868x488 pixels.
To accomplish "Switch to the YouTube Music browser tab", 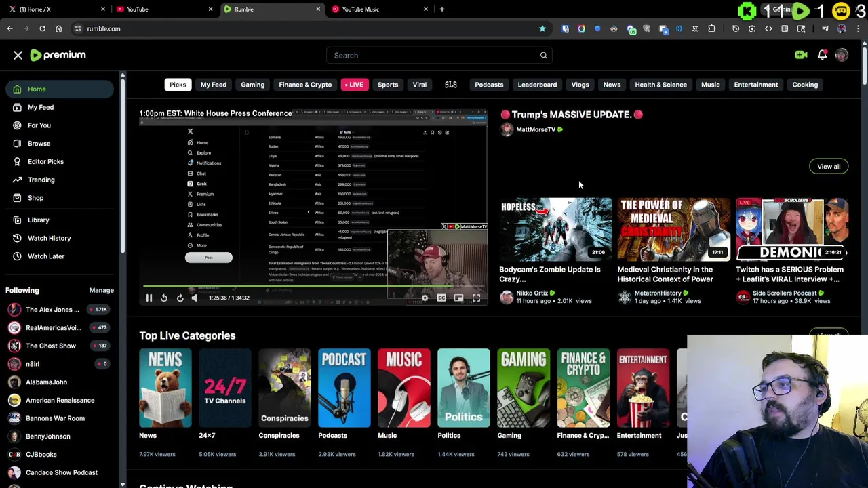I will coord(380,9).
